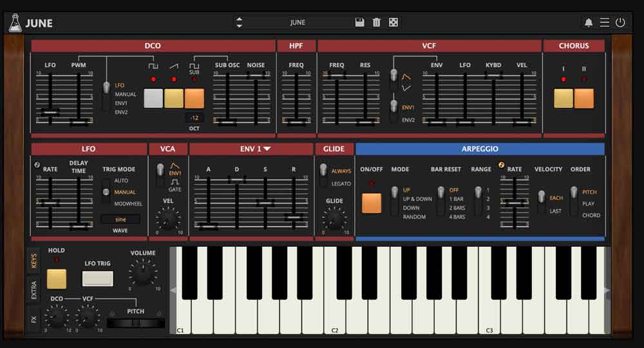Image resolution: width=644 pixels, height=348 pixels.
Task: Click the preset up/down stepper arrows
Action: click(x=240, y=23)
